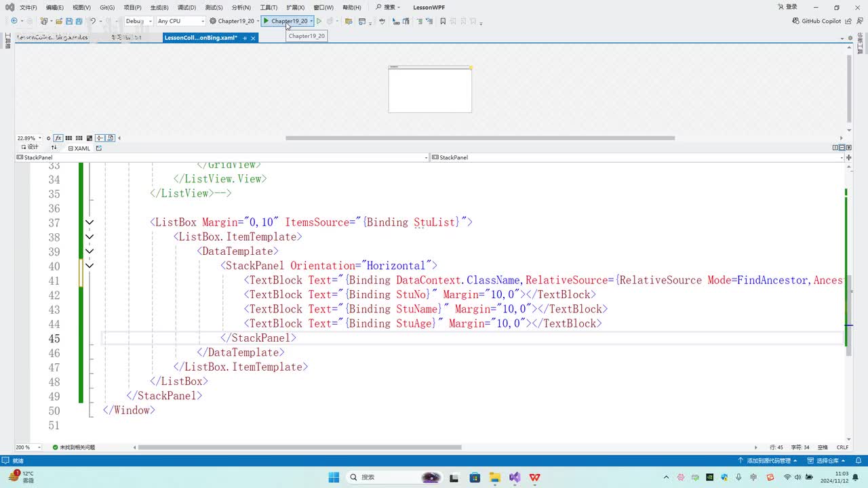Click the 行: 45 line indicator
The image size is (868, 488).
point(776,447)
